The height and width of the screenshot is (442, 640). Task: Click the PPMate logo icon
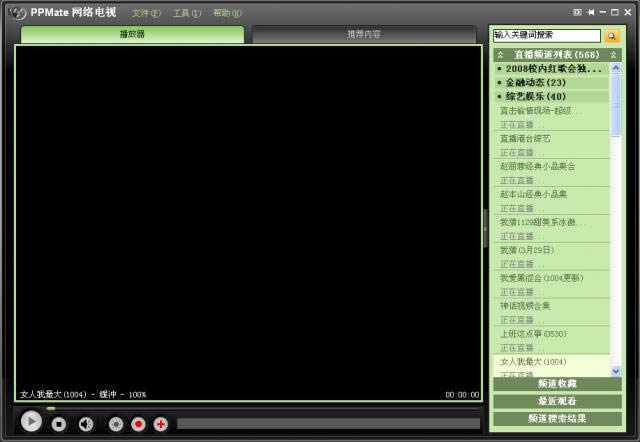[18, 13]
